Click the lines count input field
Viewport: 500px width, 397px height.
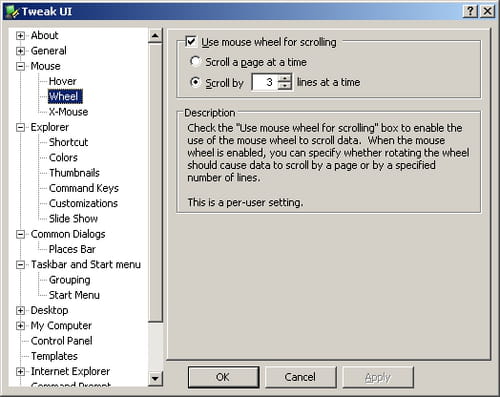265,82
